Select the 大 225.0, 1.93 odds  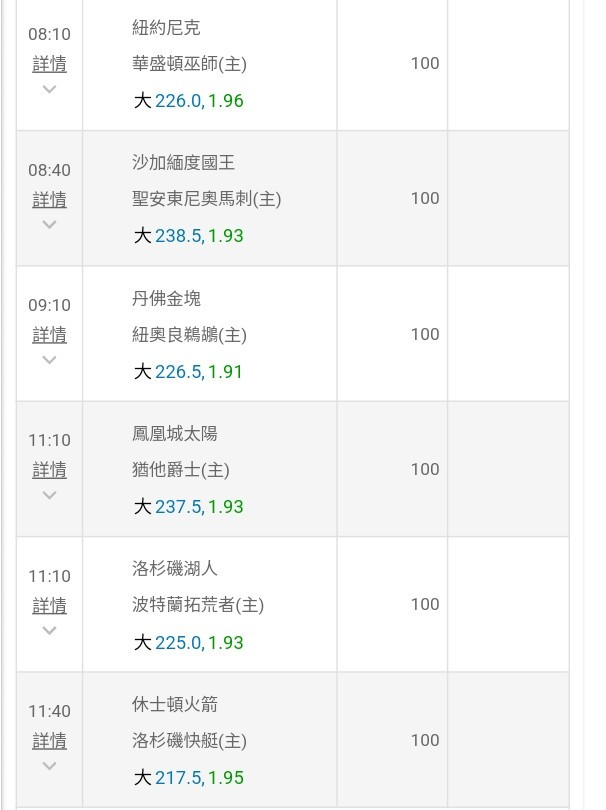coord(189,643)
